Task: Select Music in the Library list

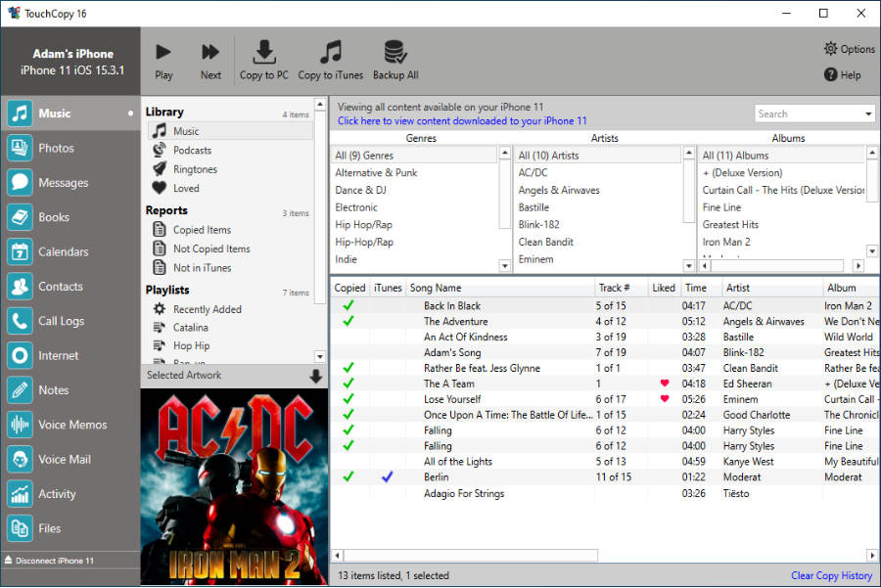Action: (230, 131)
